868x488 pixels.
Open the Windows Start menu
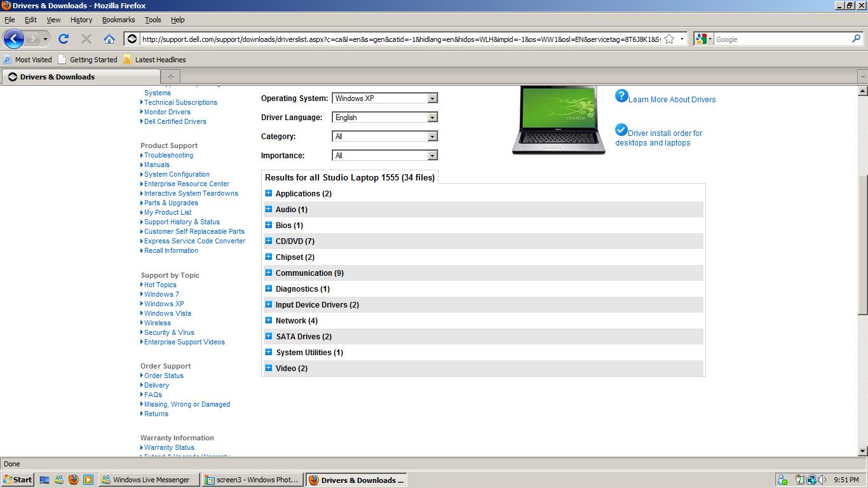[18, 480]
